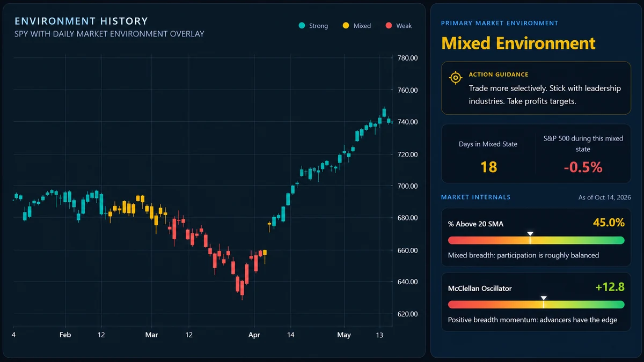Click the Strong legend label
The width and height of the screenshot is (644, 362).
tap(318, 26)
